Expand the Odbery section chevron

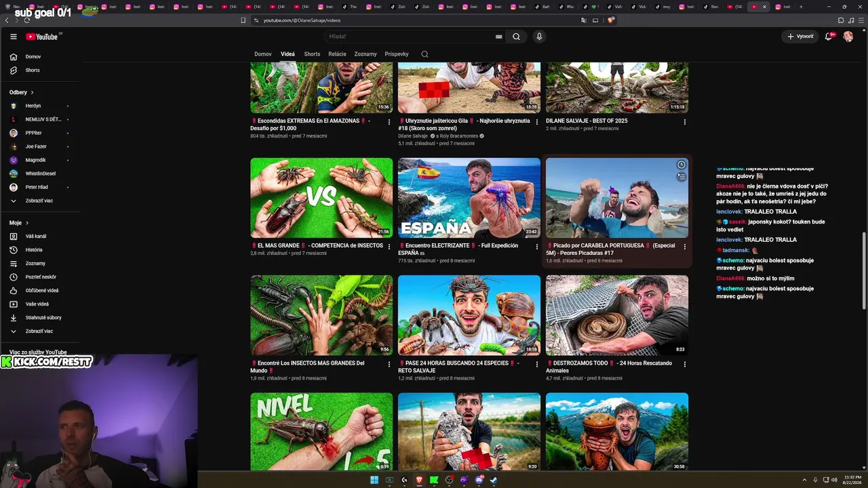pyautogui.click(x=32, y=92)
